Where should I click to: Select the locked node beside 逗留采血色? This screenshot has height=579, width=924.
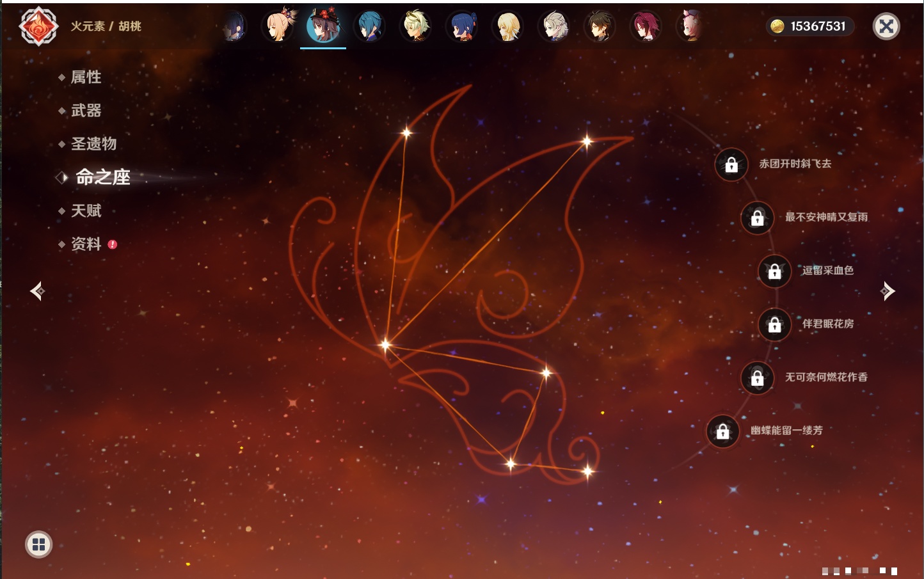tap(775, 271)
